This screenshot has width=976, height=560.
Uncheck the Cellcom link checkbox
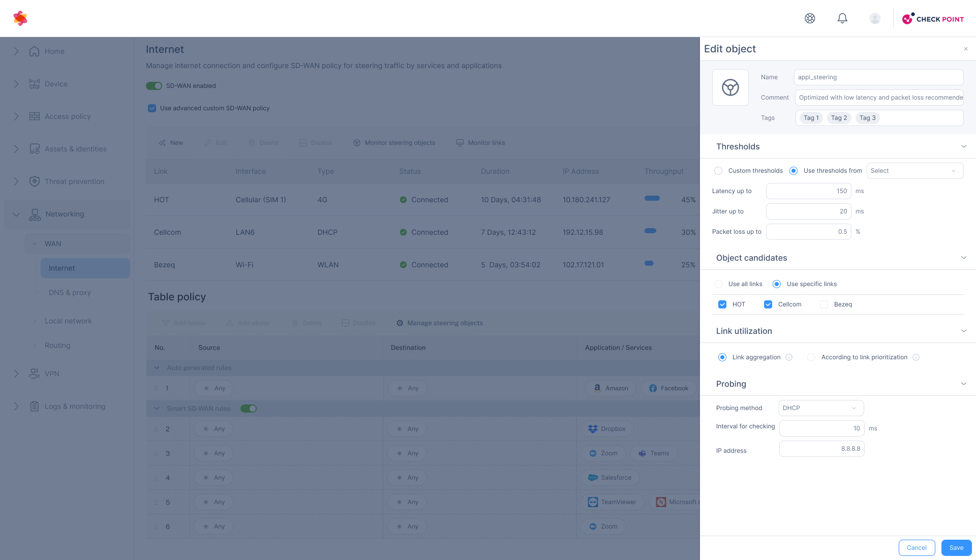pos(768,304)
